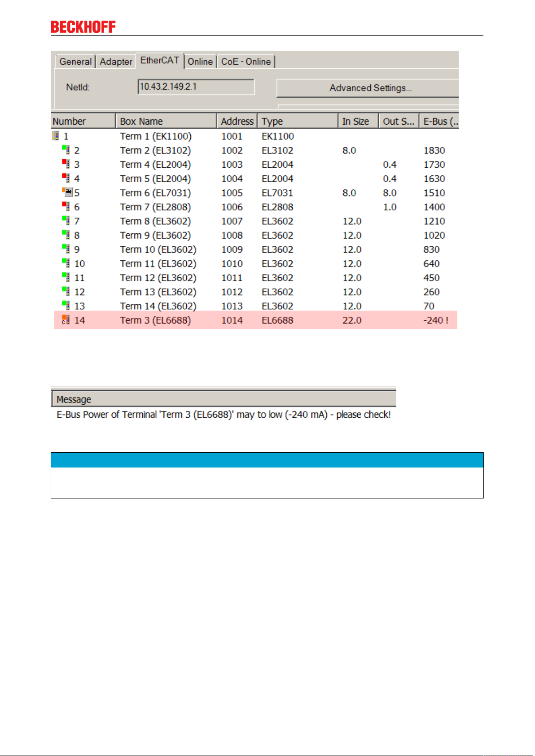Viewport: 535px width, 756px height.
Task: Switch to the Adapter tab
Action: pos(116,61)
